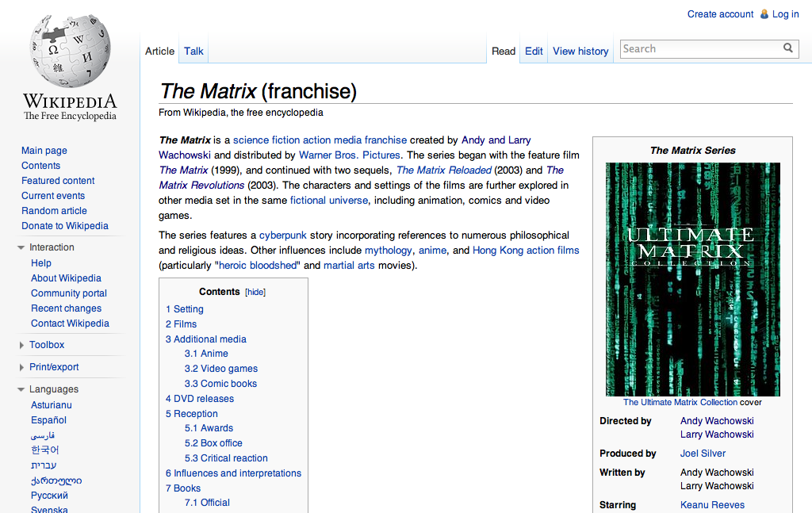Expand the Print/export sidebar section
The height and width of the screenshot is (513, 812).
21,367
